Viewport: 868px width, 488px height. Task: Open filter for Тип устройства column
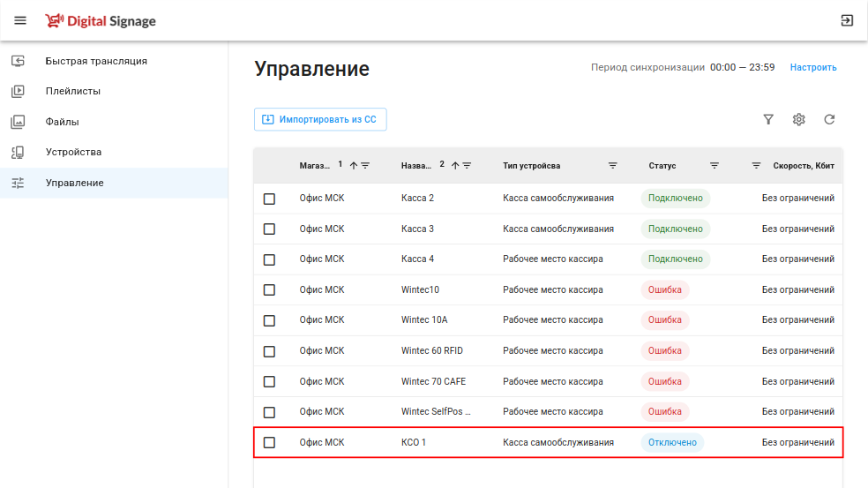613,165
